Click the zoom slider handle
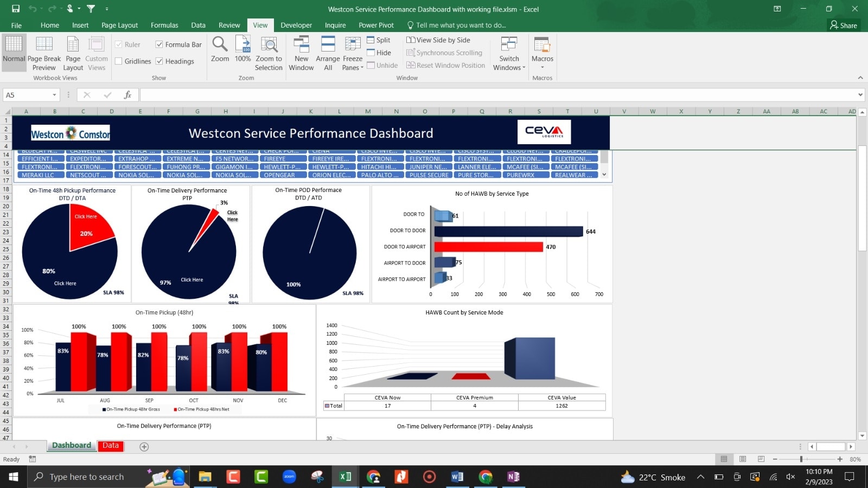Viewport: 868px width, 488px height. (x=801, y=459)
